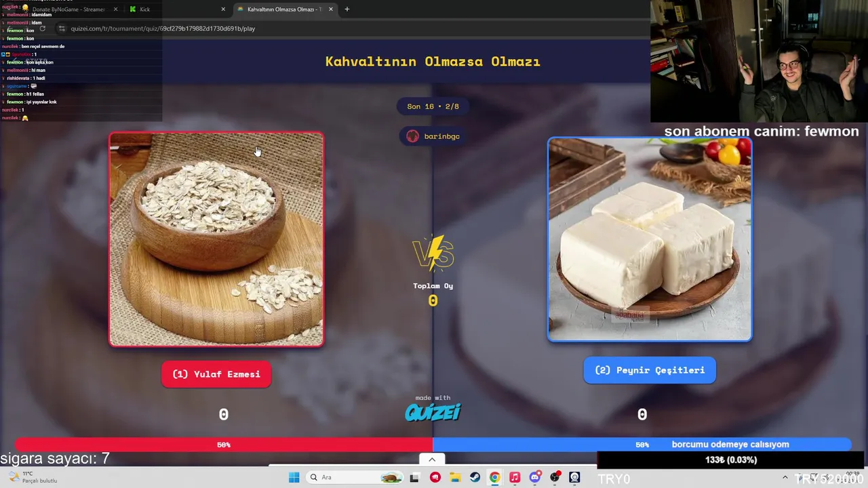This screenshot has width=868, height=488.
Task: Switch to the Donate ByNoGame browser tab
Action: (x=68, y=9)
